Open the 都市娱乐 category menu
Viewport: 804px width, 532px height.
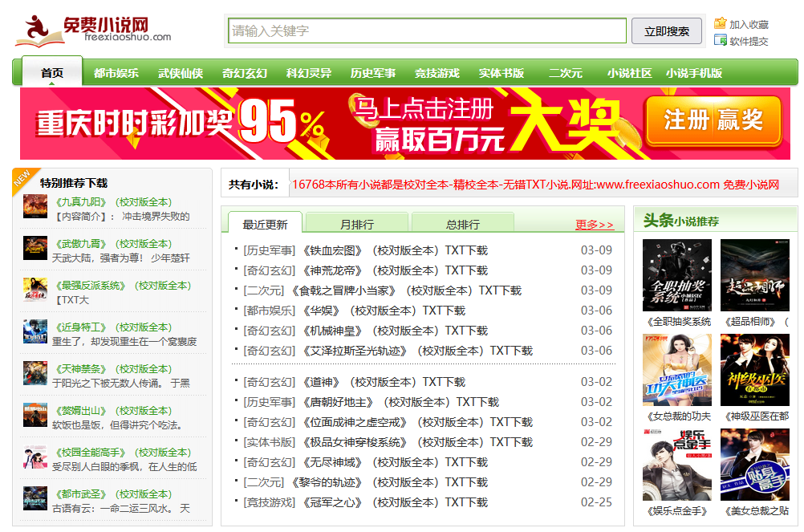pos(116,73)
